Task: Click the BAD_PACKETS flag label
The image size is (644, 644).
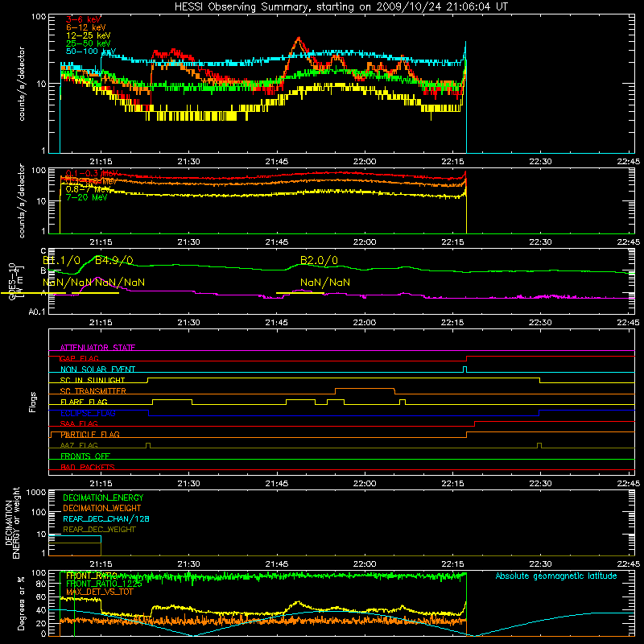Action: tap(88, 468)
